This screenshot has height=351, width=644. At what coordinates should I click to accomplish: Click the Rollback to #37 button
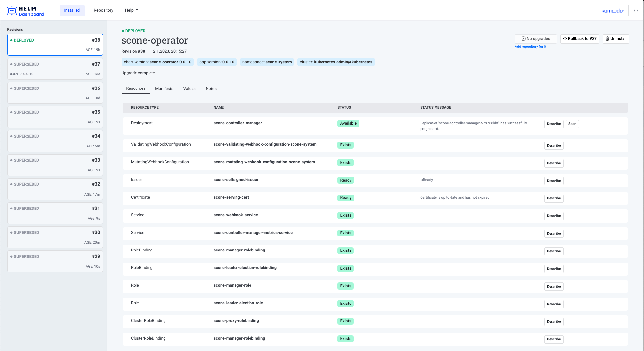[x=580, y=39]
